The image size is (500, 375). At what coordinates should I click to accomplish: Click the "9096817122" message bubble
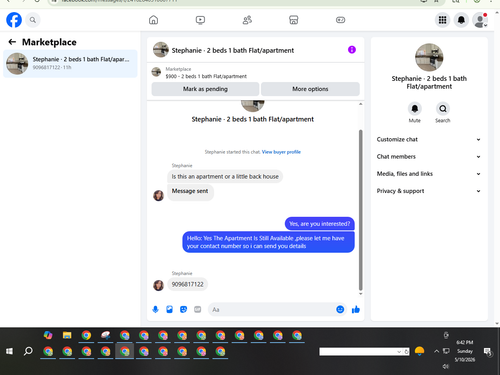click(187, 284)
